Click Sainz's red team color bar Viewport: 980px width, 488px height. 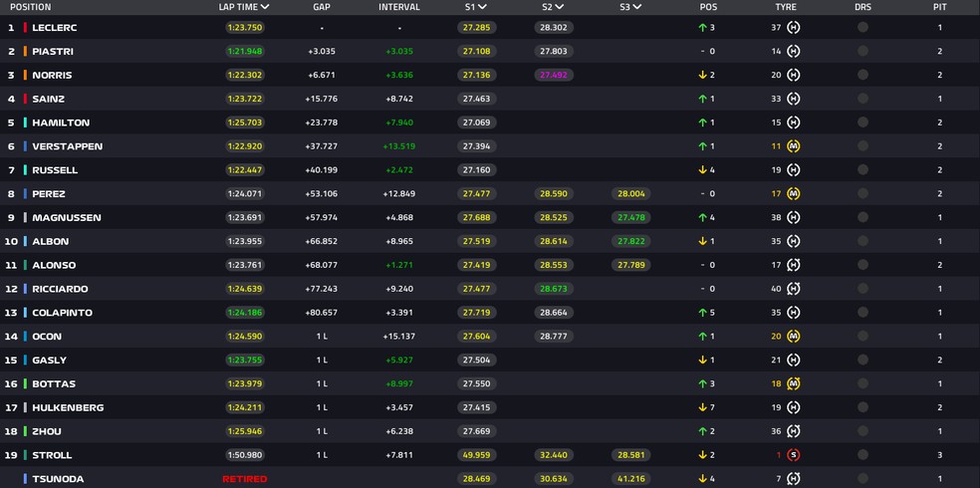pos(24,99)
